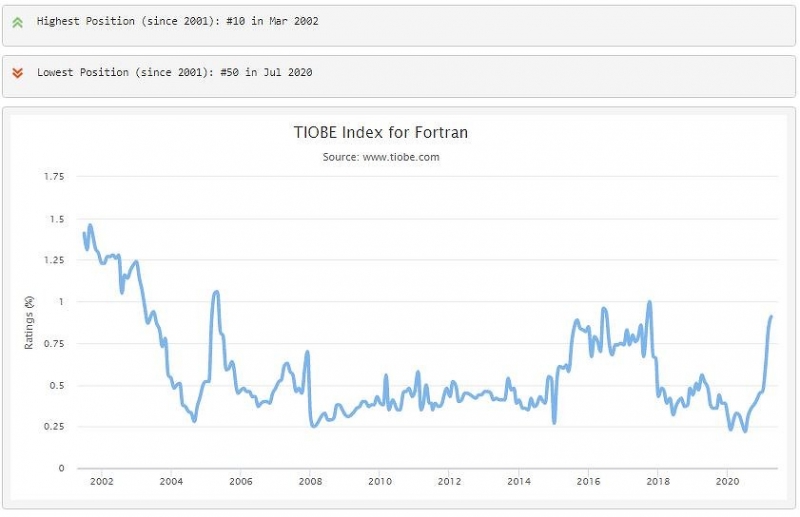The width and height of the screenshot is (800, 517).
Task: Click the Ratings (%) axis label
Action: tap(29, 322)
